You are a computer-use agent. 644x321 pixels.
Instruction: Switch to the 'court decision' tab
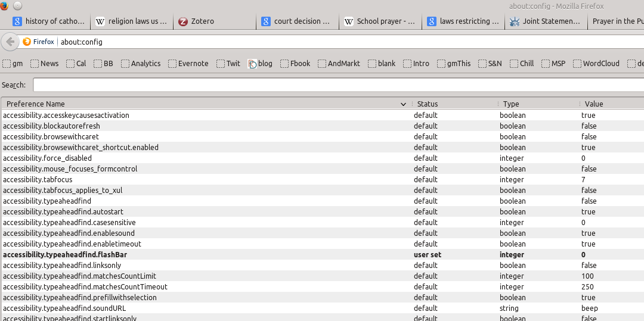coord(298,21)
